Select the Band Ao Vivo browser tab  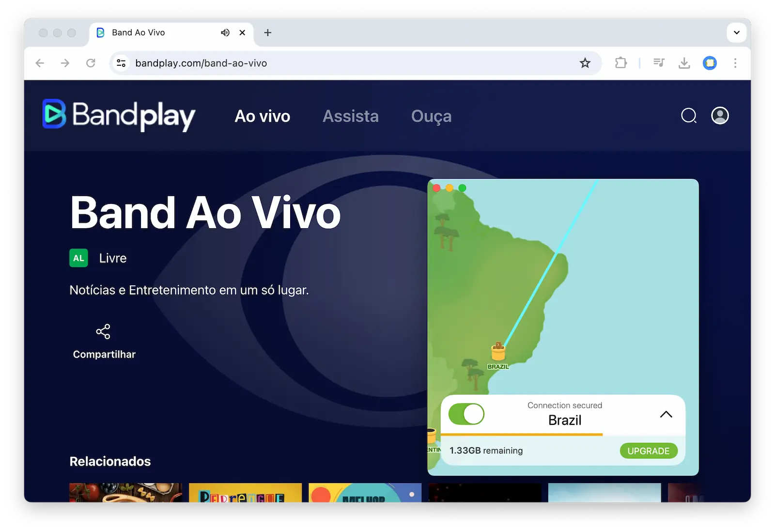[171, 32]
